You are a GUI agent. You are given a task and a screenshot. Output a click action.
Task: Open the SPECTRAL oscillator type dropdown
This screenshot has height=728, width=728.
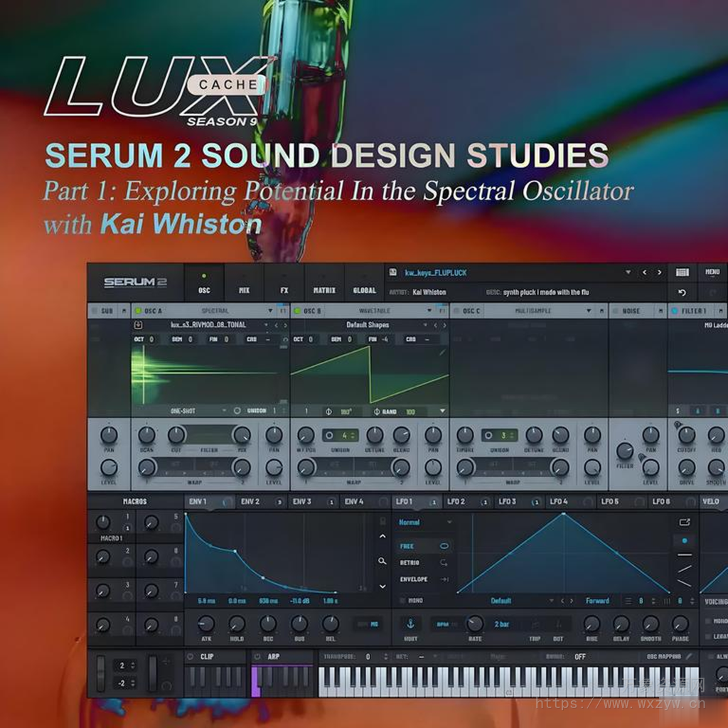click(x=213, y=309)
